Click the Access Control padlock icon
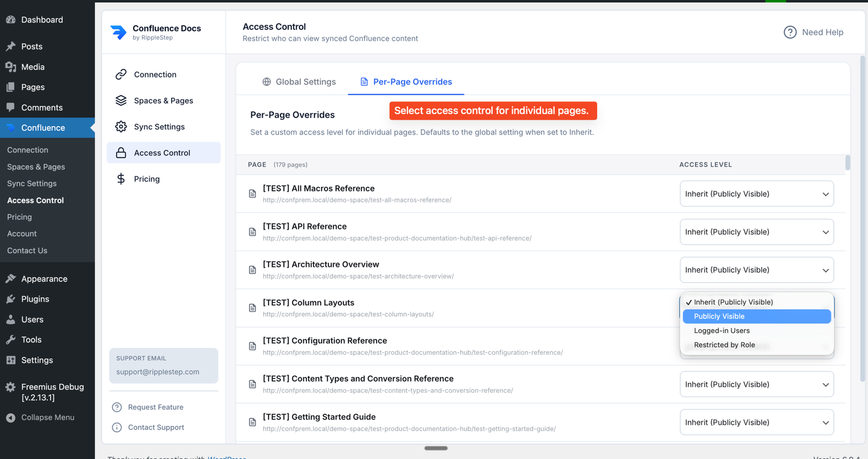The height and width of the screenshot is (459, 868). (x=121, y=152)
